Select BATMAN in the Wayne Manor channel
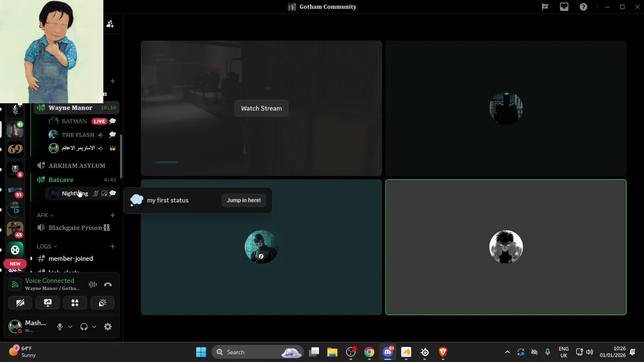 tap(74, 121)
